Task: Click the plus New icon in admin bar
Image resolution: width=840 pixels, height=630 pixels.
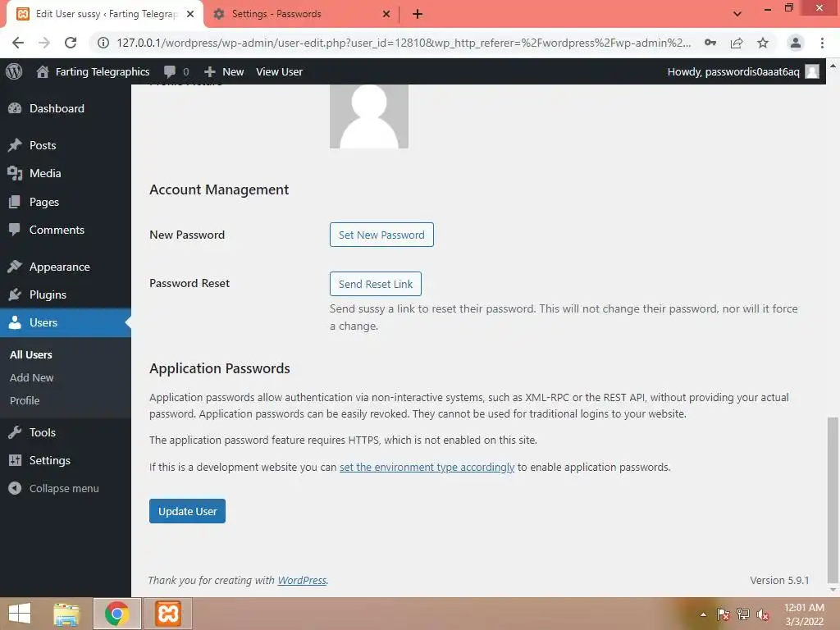Action: pyautogui.click(x=210, y=71)
